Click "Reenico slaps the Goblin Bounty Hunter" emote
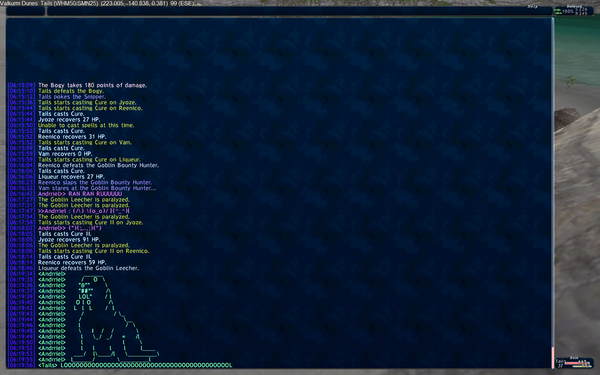 tap(95, 183)
